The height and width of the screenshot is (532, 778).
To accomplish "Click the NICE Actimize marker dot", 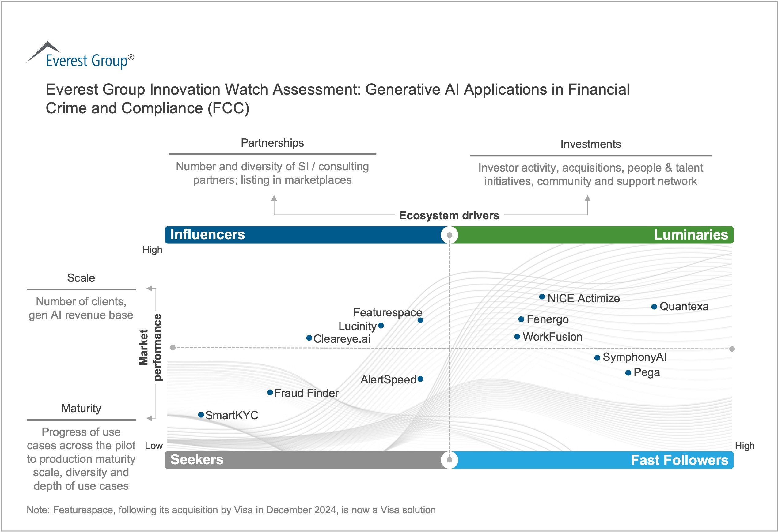I will [x=542, y=297].
